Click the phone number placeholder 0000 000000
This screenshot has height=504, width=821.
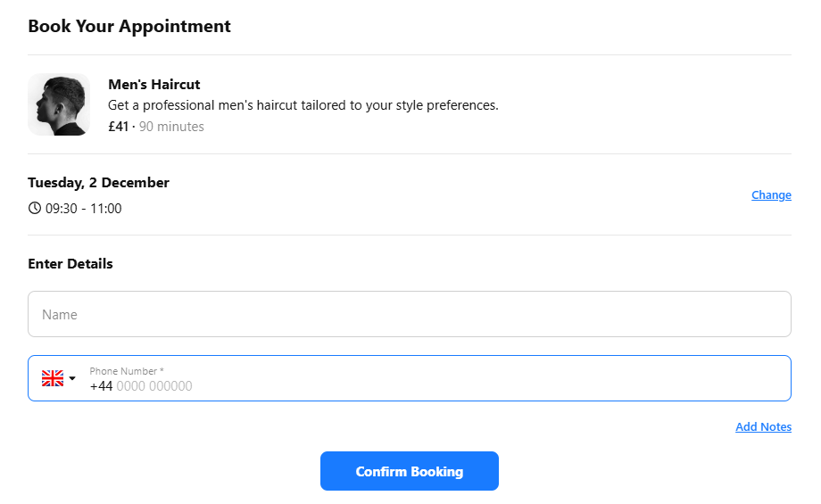click(154, 386)
